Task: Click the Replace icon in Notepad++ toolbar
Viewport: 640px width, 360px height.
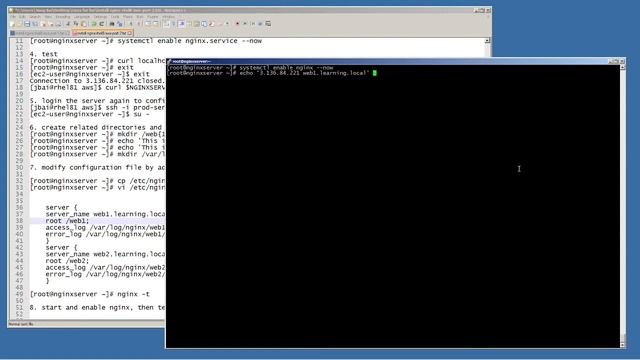Action: (x=120, y=24)
